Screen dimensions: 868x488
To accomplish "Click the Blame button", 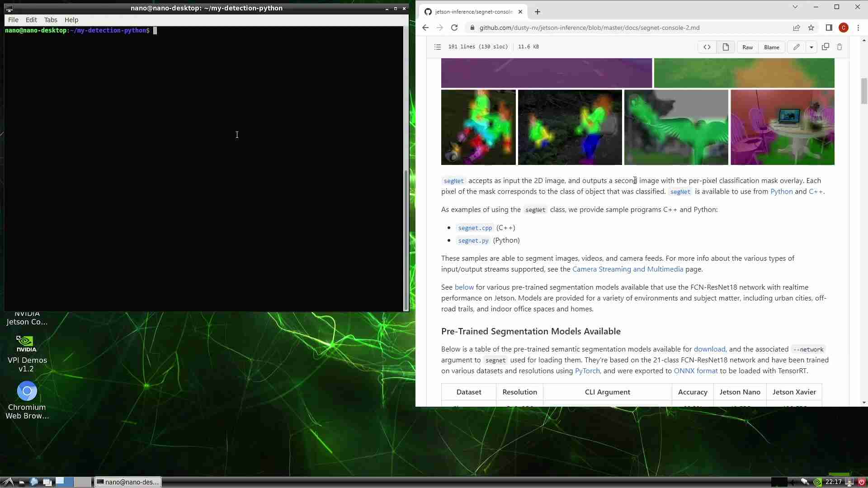I will [771, 47].
